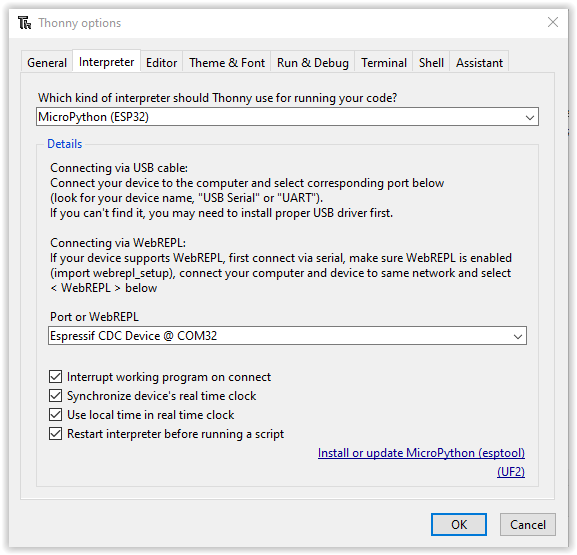
Task: Expand the Port or WebREPL dropdown arrow
Action: (x=517, y=336)
